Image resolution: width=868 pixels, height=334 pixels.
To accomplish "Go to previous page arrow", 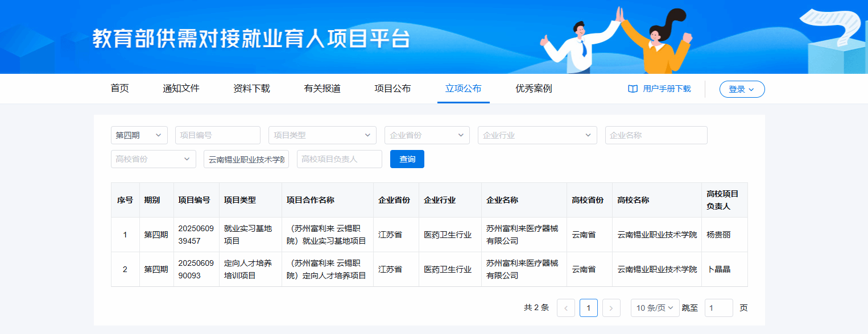I will click(565, 308).
